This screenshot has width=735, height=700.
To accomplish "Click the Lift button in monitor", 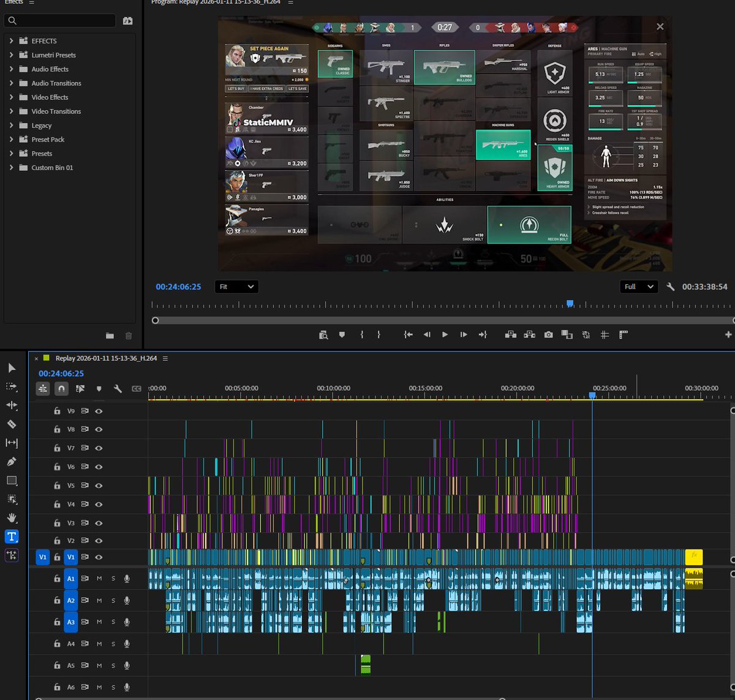I will pos(510,334).
